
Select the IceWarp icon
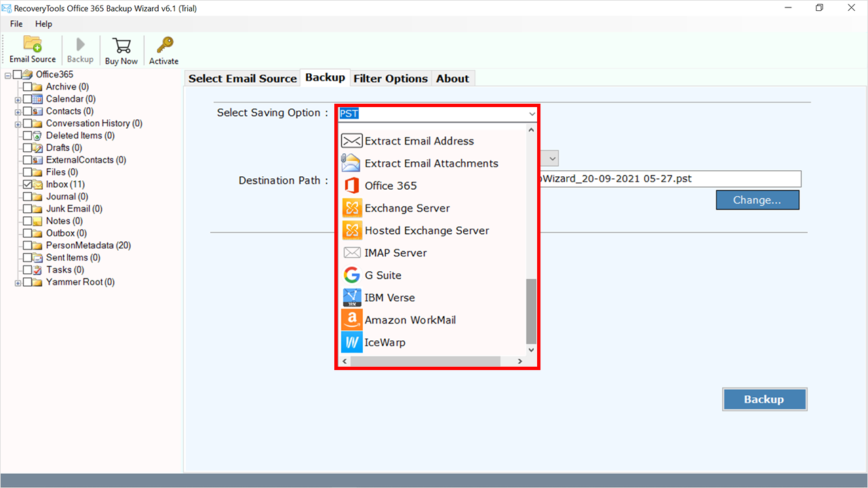coord(352,342)
